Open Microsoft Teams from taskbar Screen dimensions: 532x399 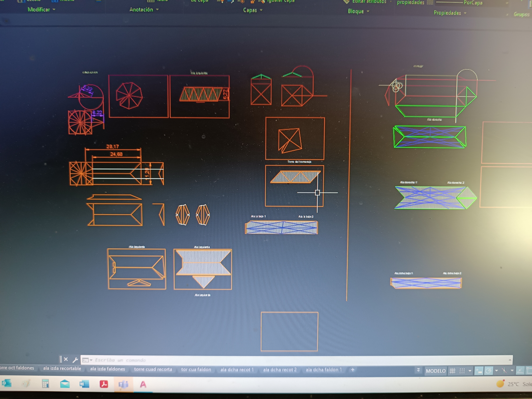point(123,384)
